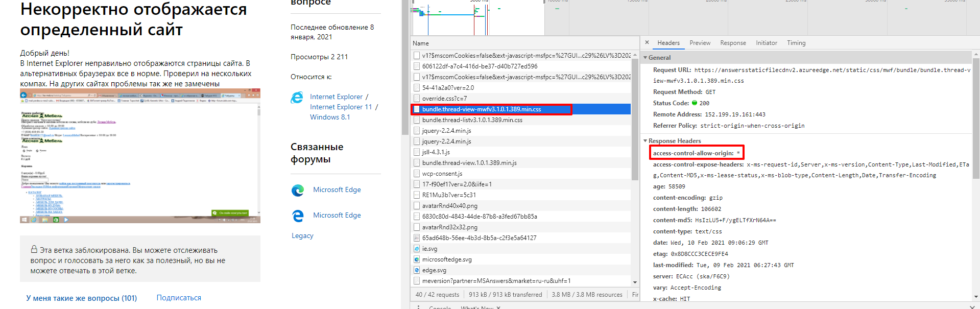
Task: Select the jsll-4.3.1.js request
Action: pos(436,152)
